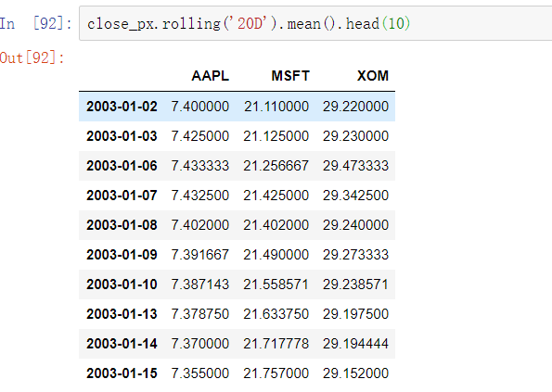Click MSFT value 21.757000
This screenshot has height=392, width=552.
276,373
